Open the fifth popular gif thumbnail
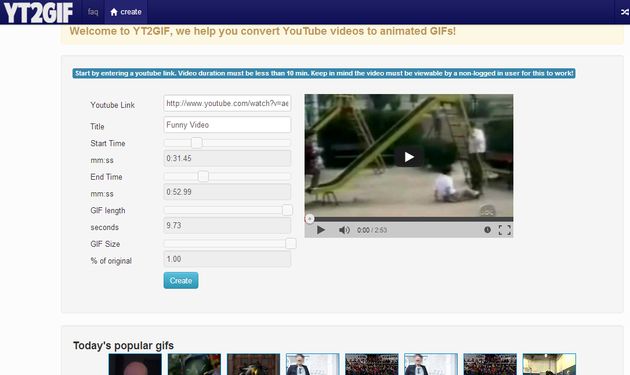Screen dimensions: 630x375 (372, 364)
